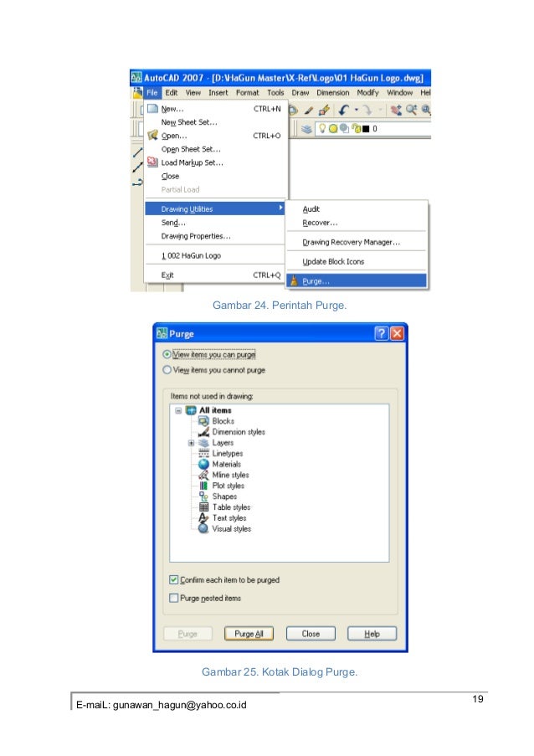534x756 pixels.
Task: Click the New document icon in File menu
Action: (152, 109)
